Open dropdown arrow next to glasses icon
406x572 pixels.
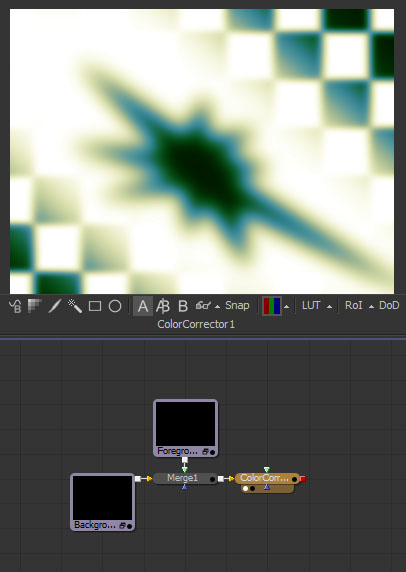(217, 307)
